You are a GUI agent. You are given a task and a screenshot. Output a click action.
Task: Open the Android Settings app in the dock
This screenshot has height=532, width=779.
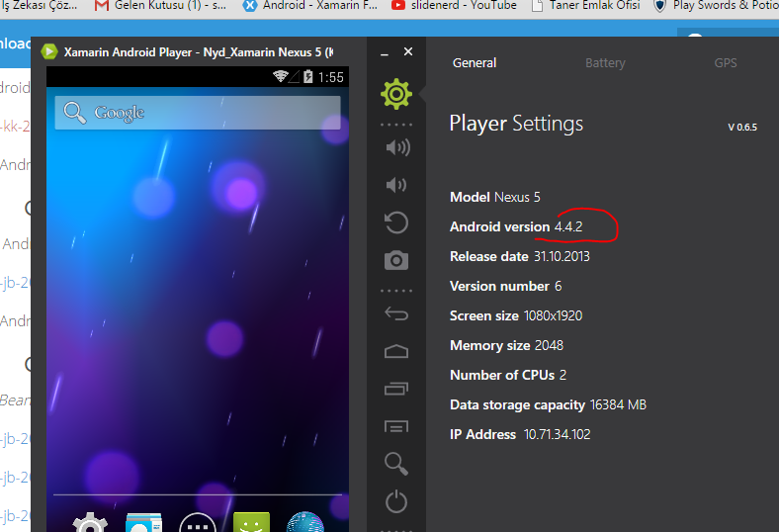(x=90, y=522)
